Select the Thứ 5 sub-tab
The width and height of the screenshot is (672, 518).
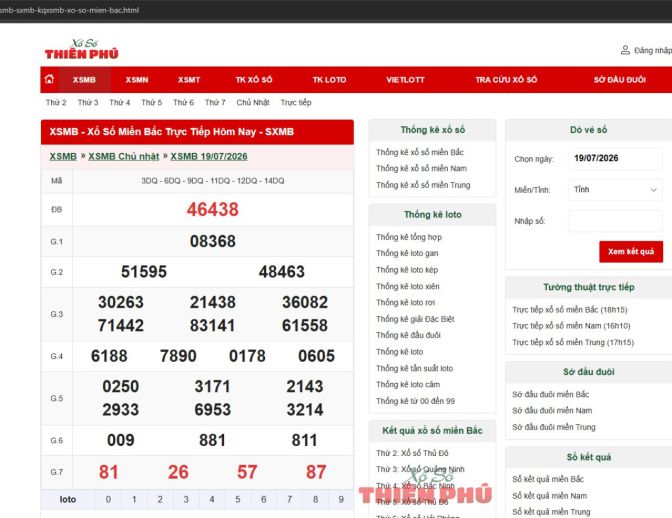coord(152,102)
